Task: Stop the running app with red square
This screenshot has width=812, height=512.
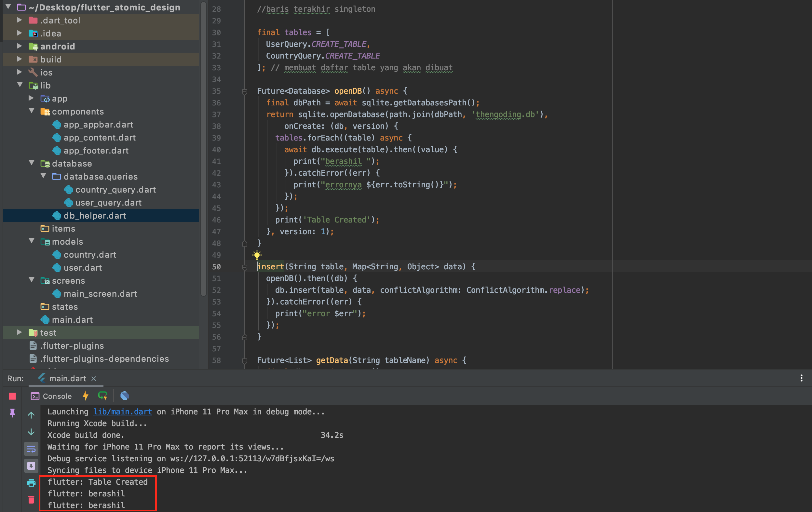Action: coord(12,396)
